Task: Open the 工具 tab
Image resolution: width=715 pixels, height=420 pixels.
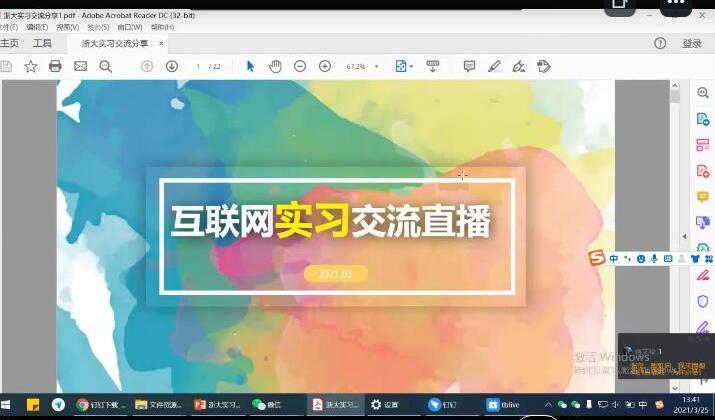Action: [x=42, y=44]
